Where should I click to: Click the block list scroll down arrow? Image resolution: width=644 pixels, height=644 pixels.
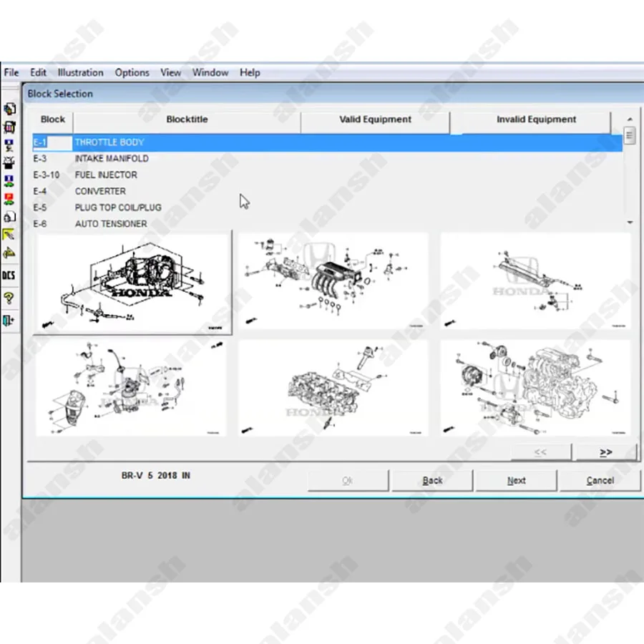(630, 223)
